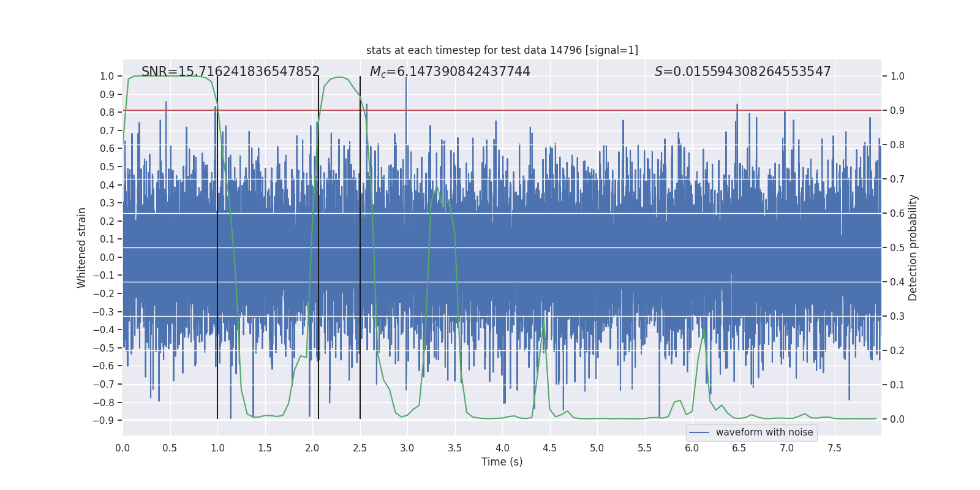This screenshot has height=490, width=980.
Task: Click the chirp mass M_c annotation
Action: tap(450, 72)
